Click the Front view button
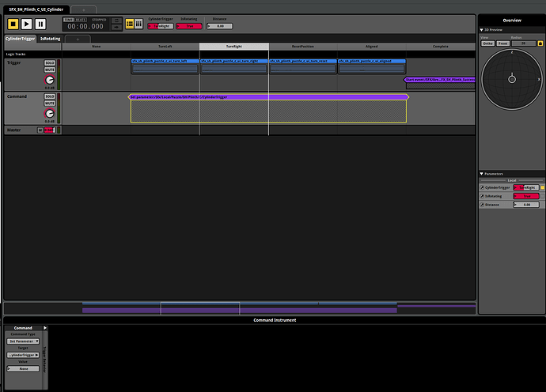Image resolution: width=546 pixels, height=392 pixels. pos(502,43)
